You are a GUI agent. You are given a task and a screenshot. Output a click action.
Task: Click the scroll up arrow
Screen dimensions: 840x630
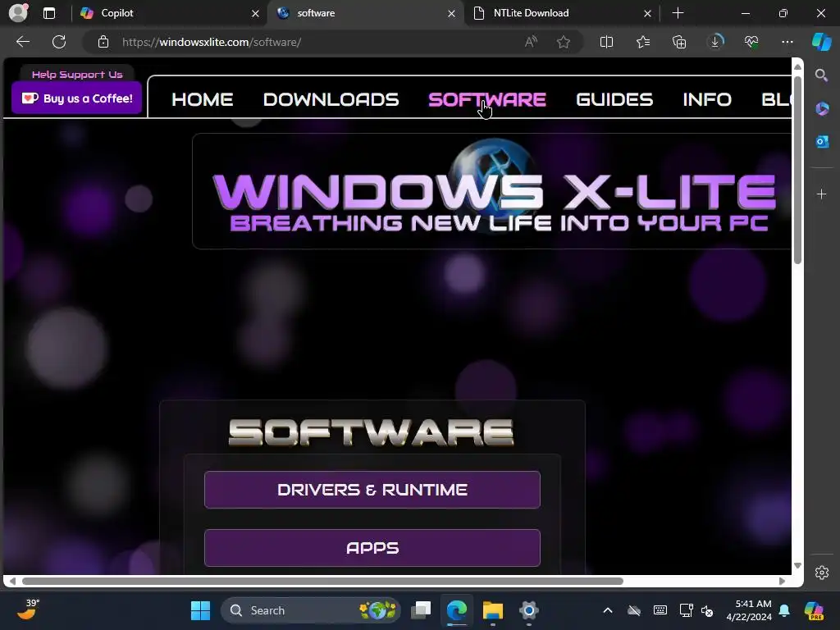[x=797, y=67]
